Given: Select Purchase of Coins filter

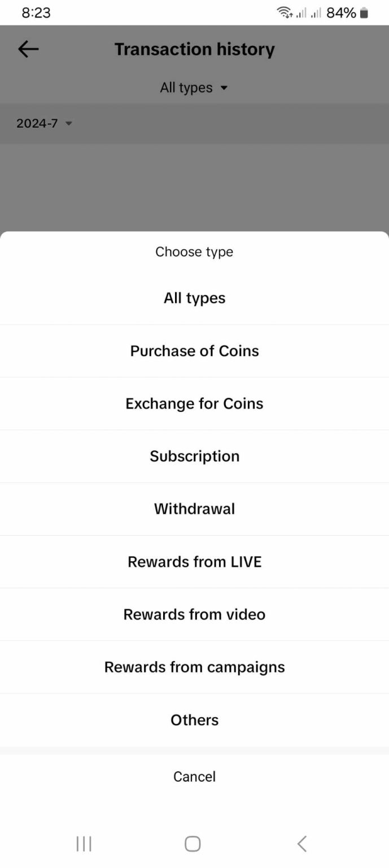Looking at the screenshot, I should [194, 350].
